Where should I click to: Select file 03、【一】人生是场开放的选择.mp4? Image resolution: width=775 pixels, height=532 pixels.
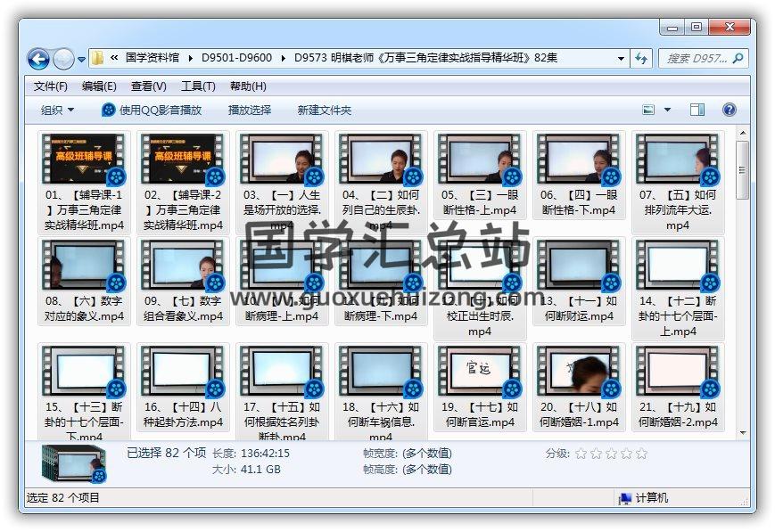[282, 182]
